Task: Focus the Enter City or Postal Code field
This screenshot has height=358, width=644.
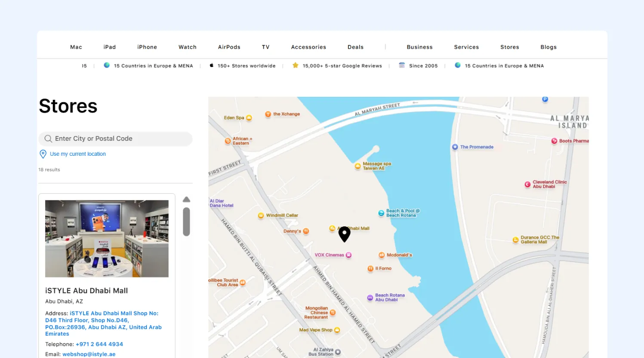Action: [x=115, y=139]
